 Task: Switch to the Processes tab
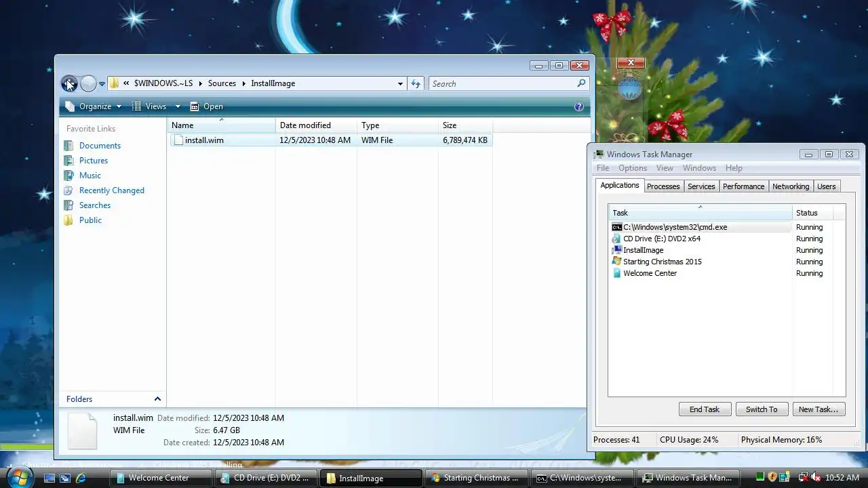pyautogui.click(x=663, y=186)
